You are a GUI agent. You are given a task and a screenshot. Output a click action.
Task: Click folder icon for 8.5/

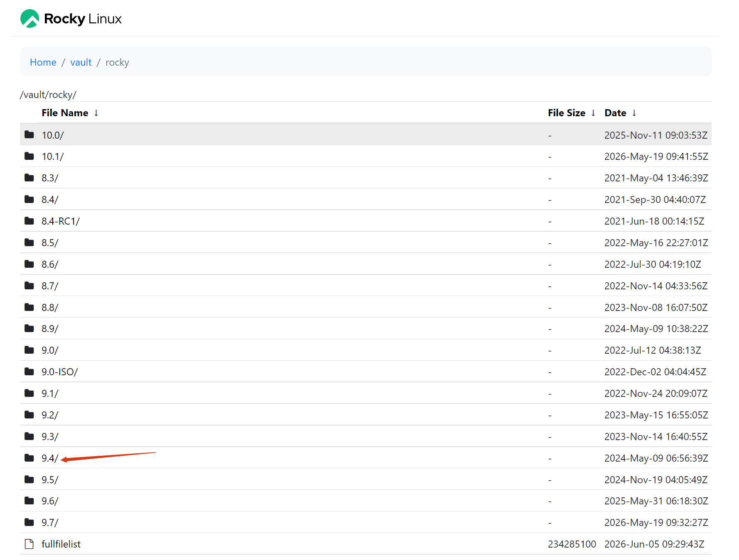point(29,242)
